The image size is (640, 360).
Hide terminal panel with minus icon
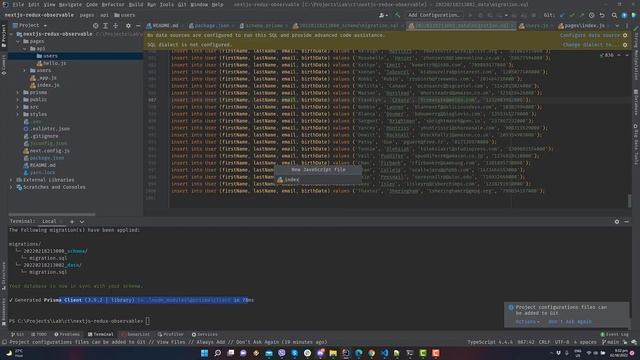627,222
